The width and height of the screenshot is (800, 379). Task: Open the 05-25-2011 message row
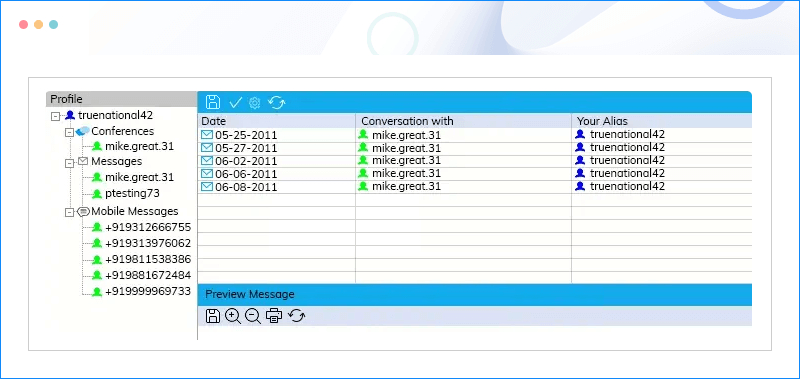coord(474,135)
